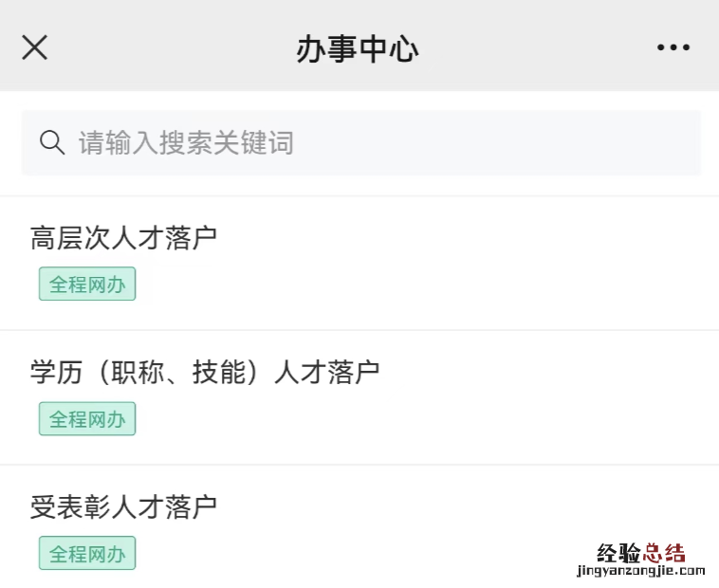Focus the search keyword input field
This screenshot has height=588, width=719.
[x=379, y=142]
